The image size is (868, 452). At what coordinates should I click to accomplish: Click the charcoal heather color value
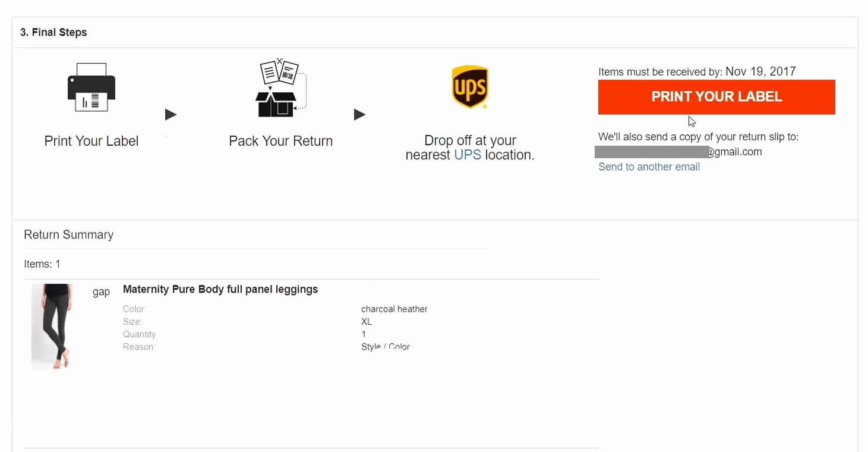pos(394,309)
